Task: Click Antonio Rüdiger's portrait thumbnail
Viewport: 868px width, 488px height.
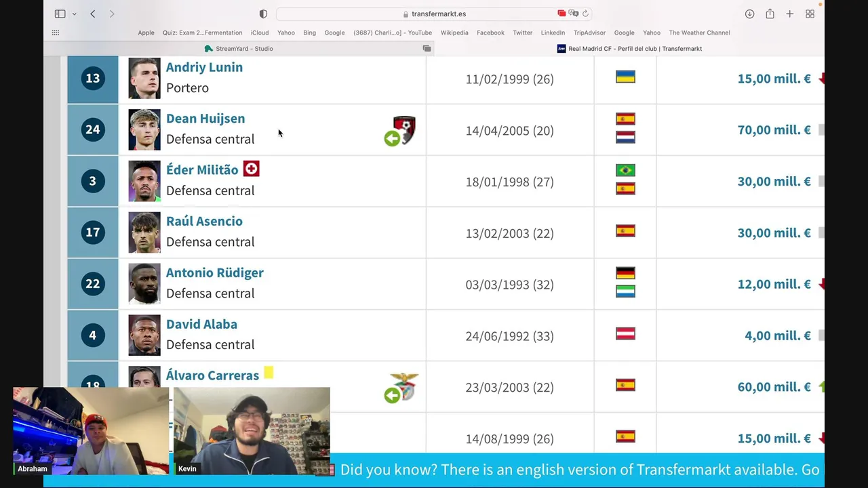Action: click(x=144, y=284)
